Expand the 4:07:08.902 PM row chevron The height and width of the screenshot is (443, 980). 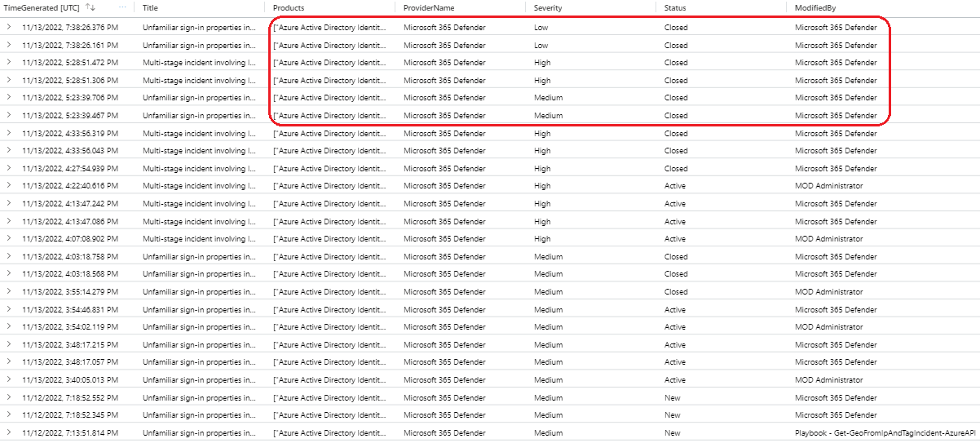(x=9, y=239)
